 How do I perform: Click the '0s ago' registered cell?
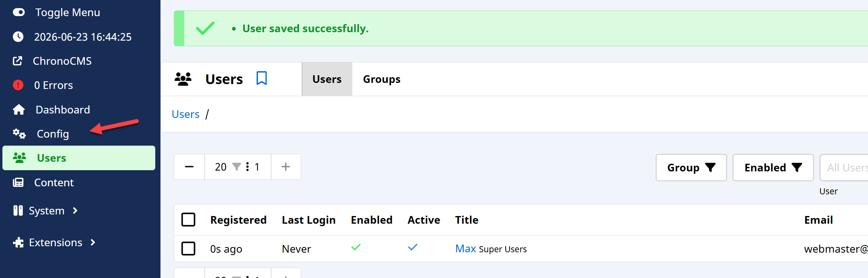[x=226, y=249]
